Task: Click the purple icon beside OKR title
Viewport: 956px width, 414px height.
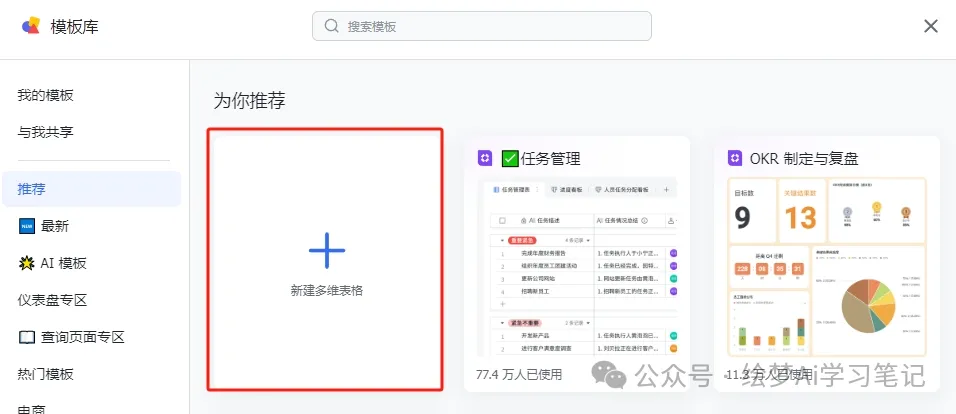Action: 735,159
